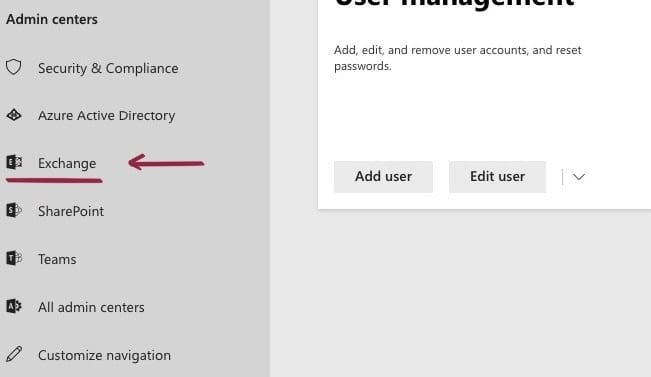This screenshot has height=377, width=651.
Task: Show All admin centers
Action: (91, 307)
